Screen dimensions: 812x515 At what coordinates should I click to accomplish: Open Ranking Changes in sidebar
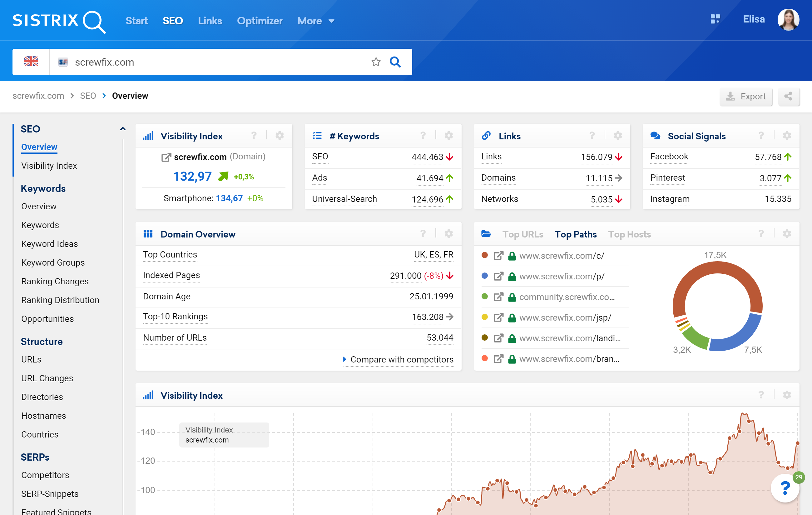(x=55, y=281)
